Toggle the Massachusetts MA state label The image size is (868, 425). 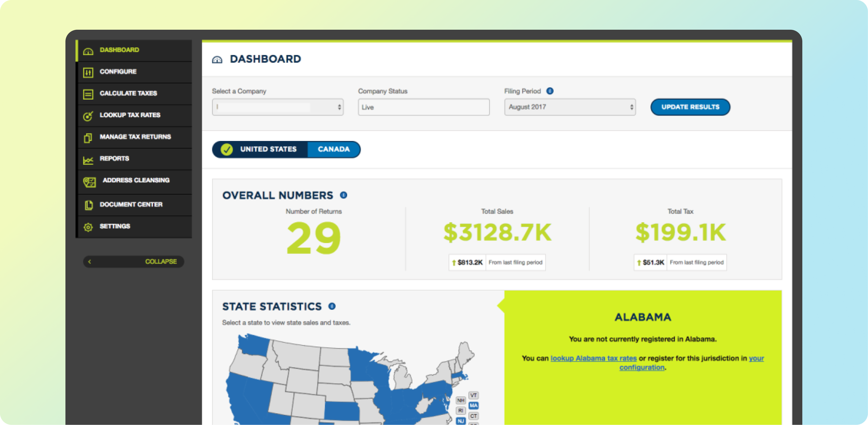tap(473, 405)
